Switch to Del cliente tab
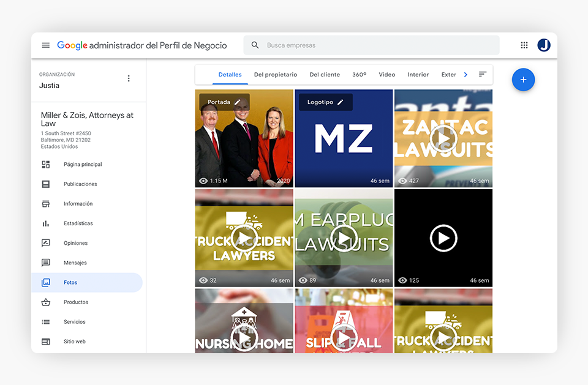The height and width of the screenshot is (385, 588). click(325, 75)
